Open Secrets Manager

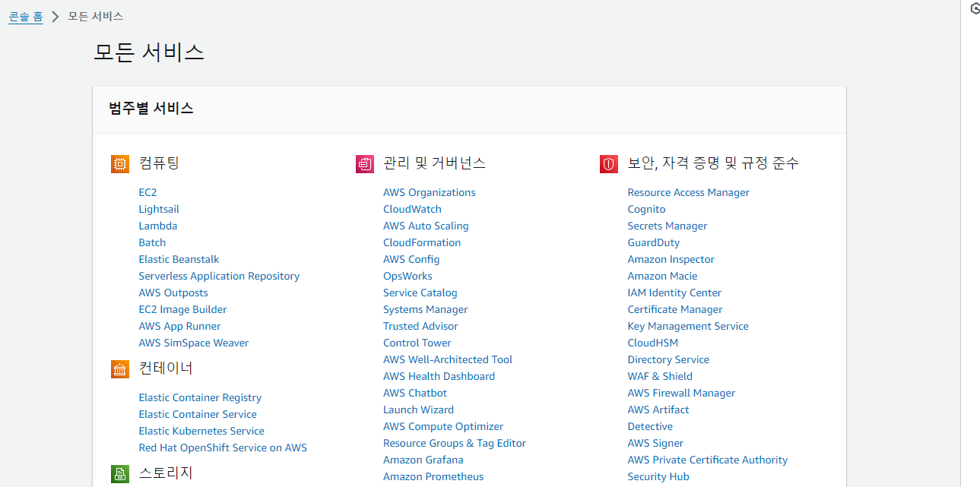[x=668, y=226]
